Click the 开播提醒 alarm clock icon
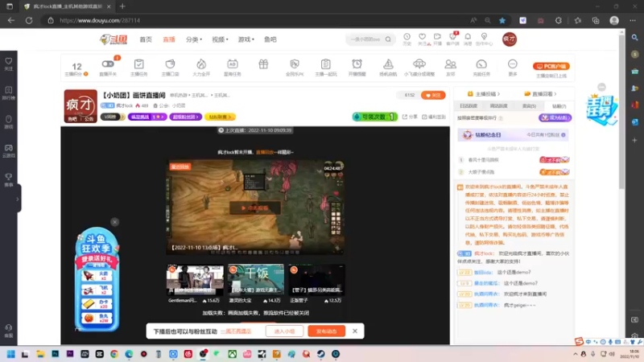This screenshot has width=644, height=362. (357, 64)
